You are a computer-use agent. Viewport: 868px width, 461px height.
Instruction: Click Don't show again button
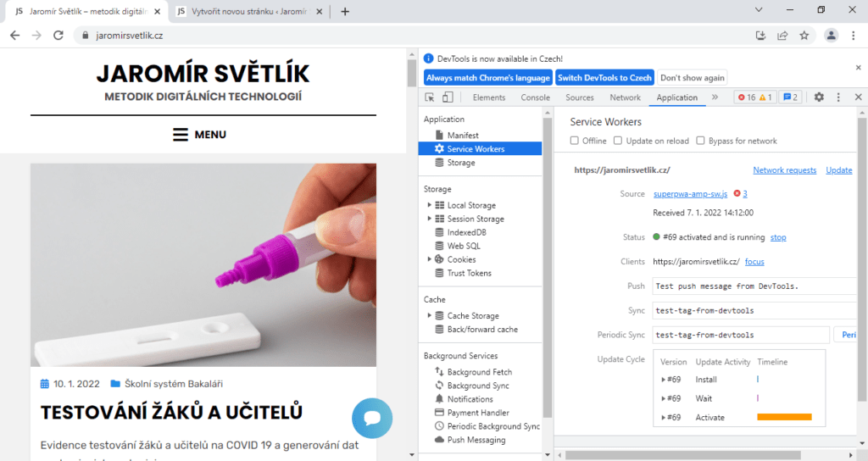point(692,78)
